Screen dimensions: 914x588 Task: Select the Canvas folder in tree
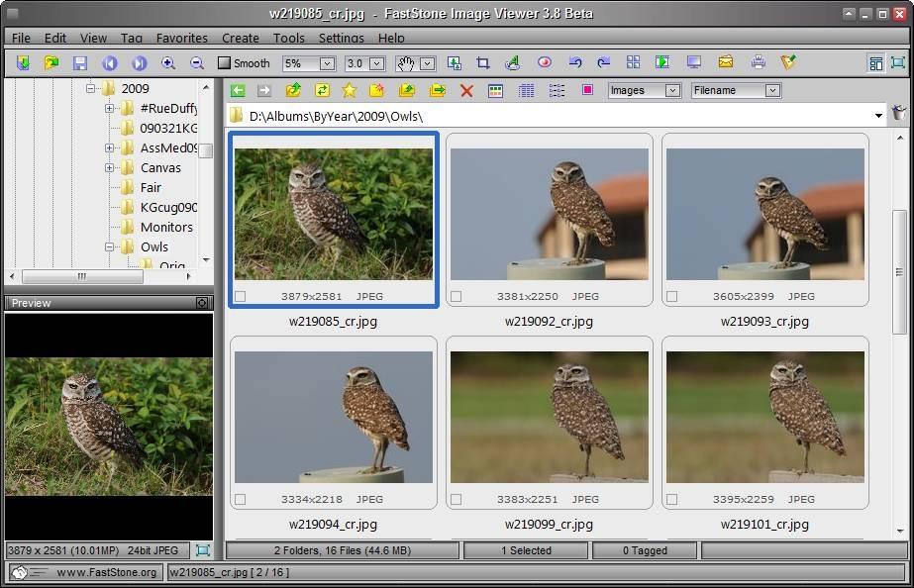160,167
